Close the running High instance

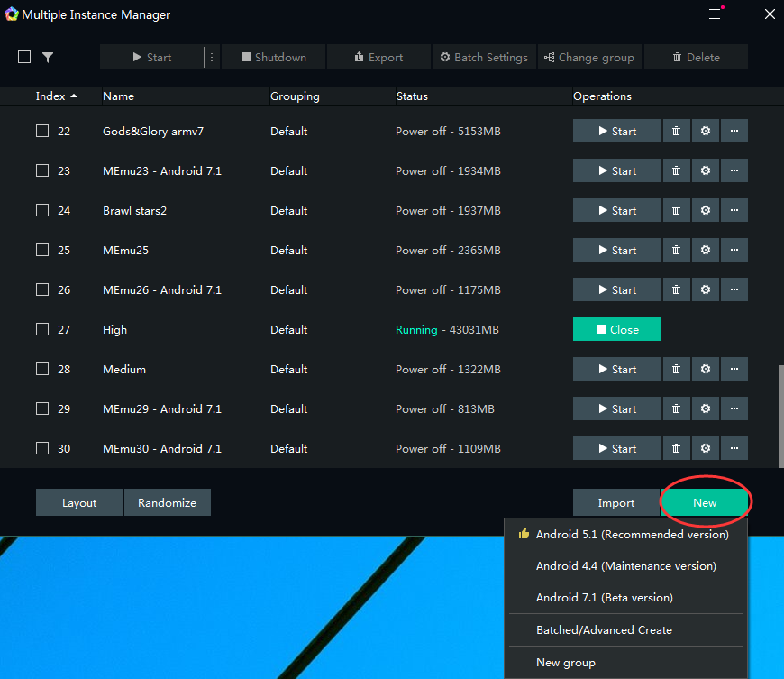616,330
